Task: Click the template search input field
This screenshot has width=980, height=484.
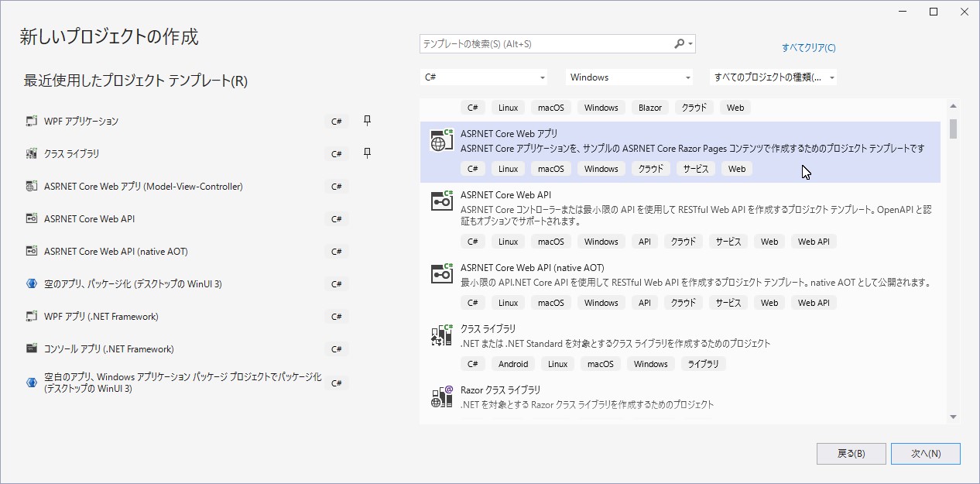Action: (x=546, y=44)
